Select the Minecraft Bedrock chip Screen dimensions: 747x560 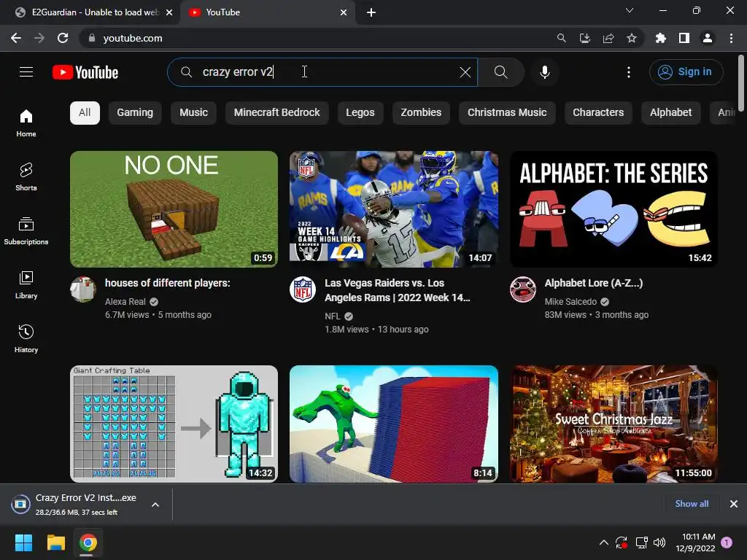click(x=276, y=113)
